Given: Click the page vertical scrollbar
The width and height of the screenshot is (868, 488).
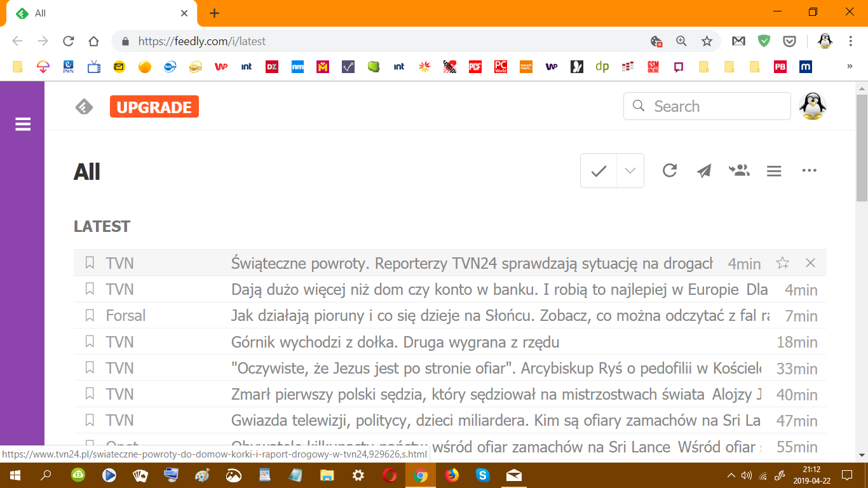Looking at the screenshot, I should (862, 149).
